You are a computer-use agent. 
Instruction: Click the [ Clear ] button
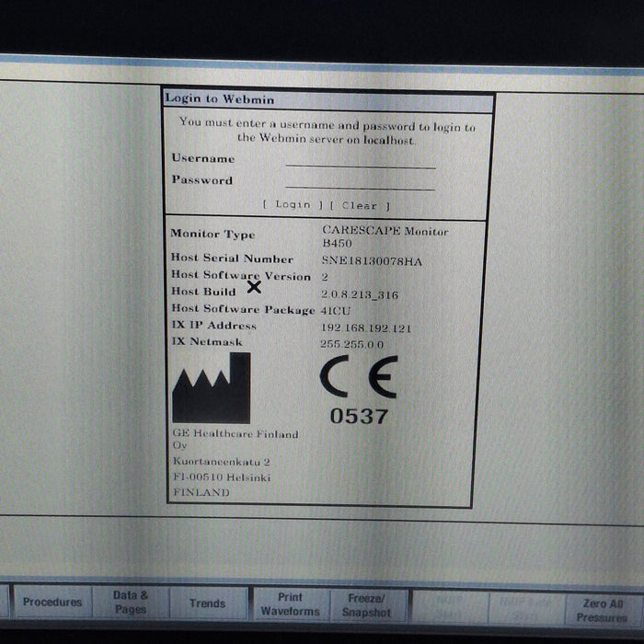pos(360,206)
